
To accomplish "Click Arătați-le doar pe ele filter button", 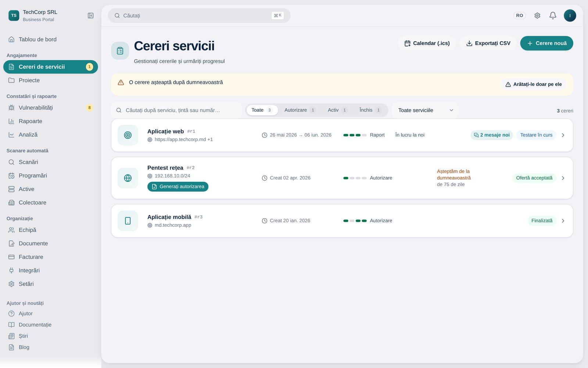I will (534, 84).
